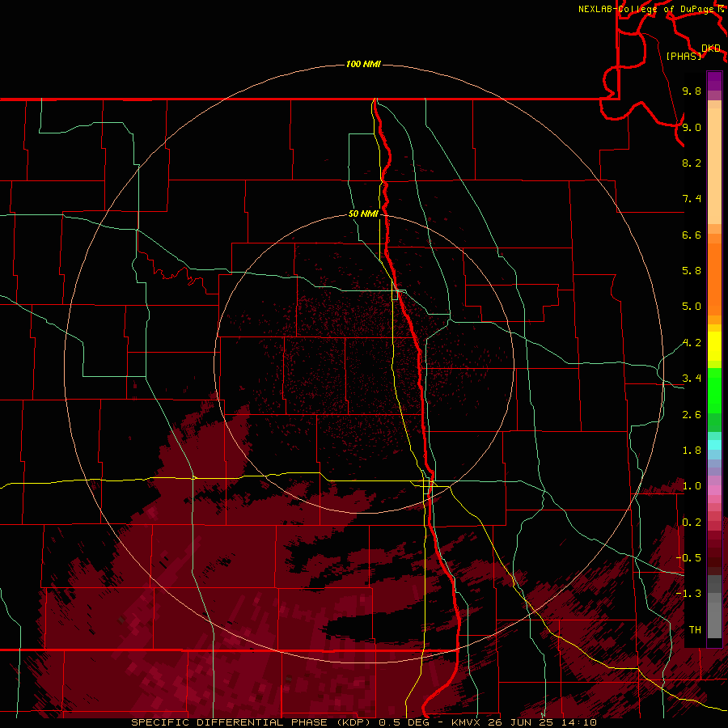Click the DKD label above the color bar
728x728 pixels.
[711, 49]
